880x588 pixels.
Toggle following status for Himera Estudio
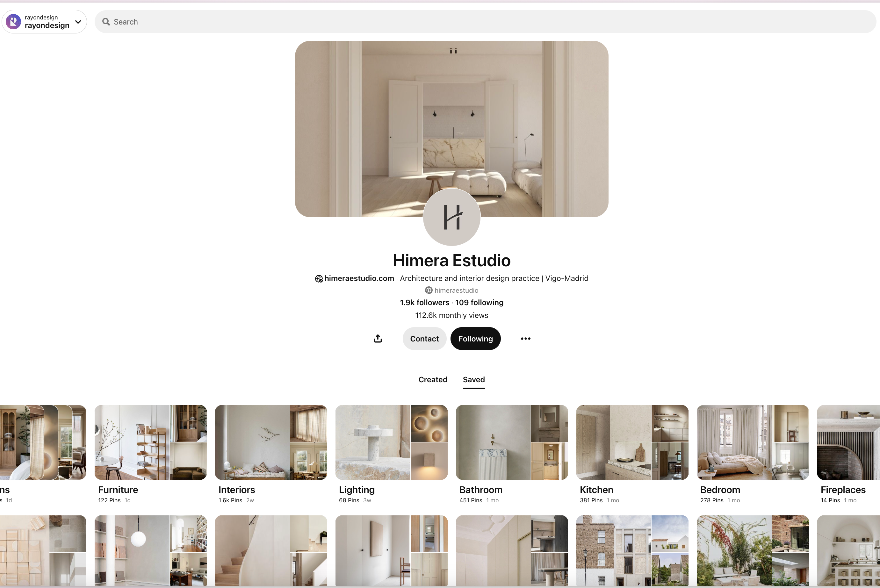[x=475, y=338]
